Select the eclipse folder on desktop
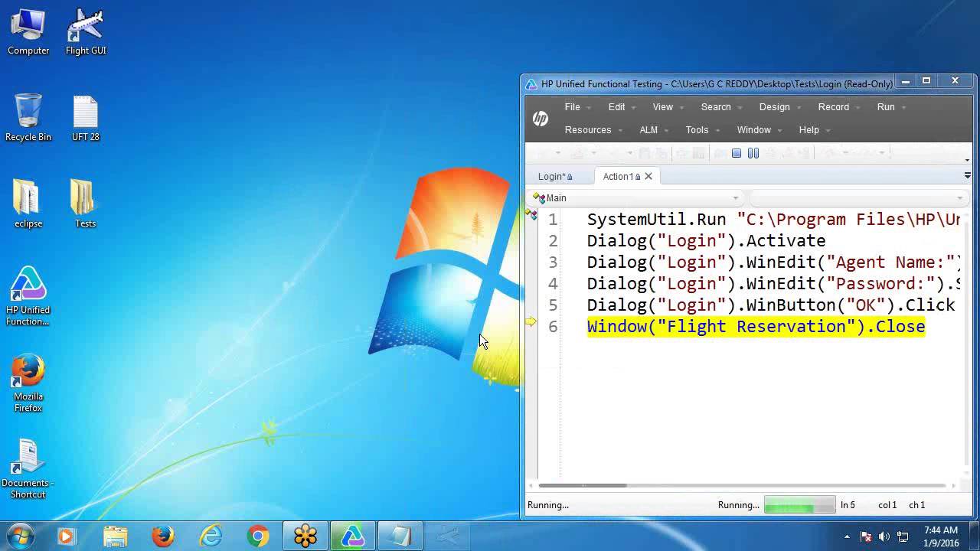Image resolution: width=980 pixels, height=551 pixels. [x=28, y=204]
